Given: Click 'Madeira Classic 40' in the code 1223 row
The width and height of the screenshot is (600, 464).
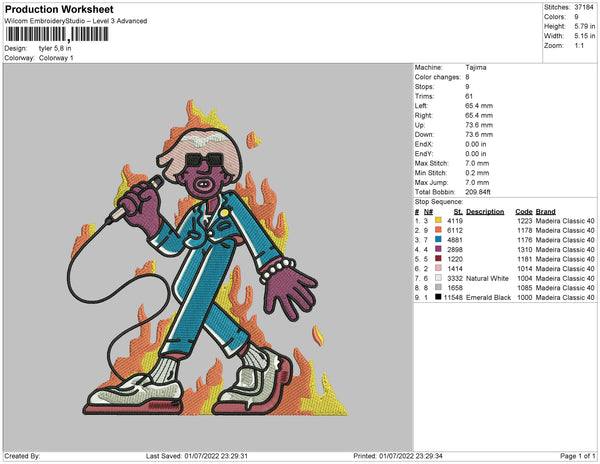Looking at the screenshot, I should tap(565, 221).
